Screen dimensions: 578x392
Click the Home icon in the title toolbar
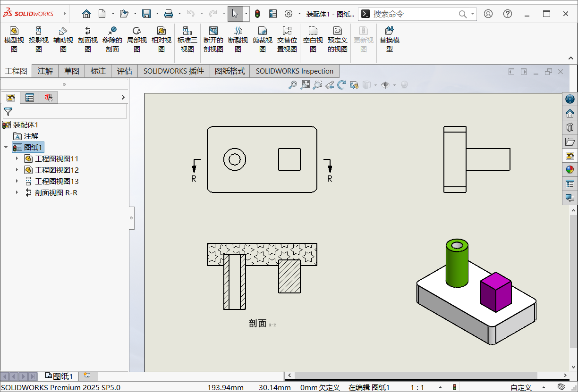tap(86, 14)
